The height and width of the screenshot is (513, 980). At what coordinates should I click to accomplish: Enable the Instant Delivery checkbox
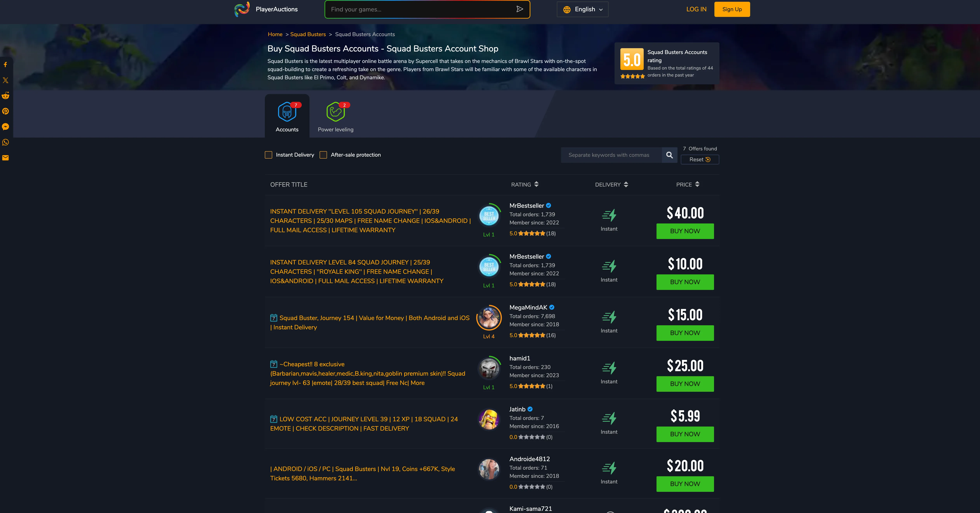tap(269, 155)
